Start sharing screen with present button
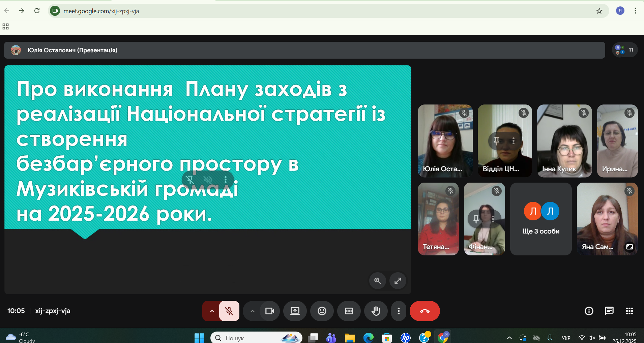The width and height of the screenshot is (644, 343). [x=295, y=311]
